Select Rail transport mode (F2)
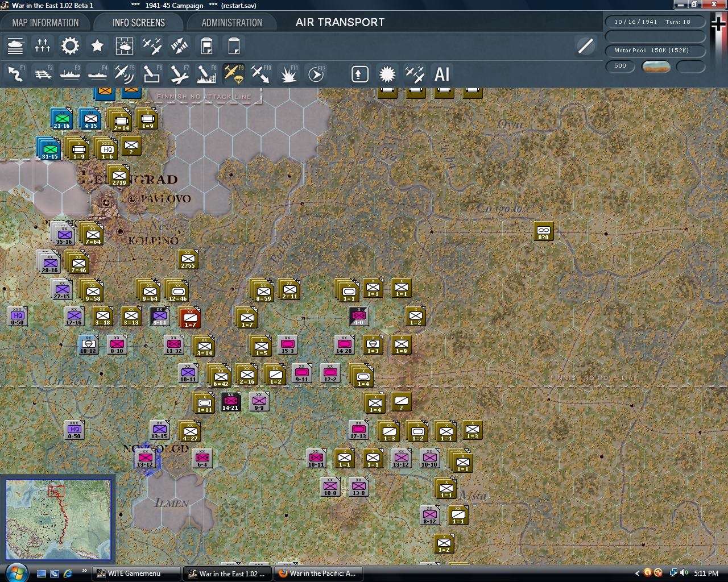Viewport: 728px width, 582px height. click(43, 74)
